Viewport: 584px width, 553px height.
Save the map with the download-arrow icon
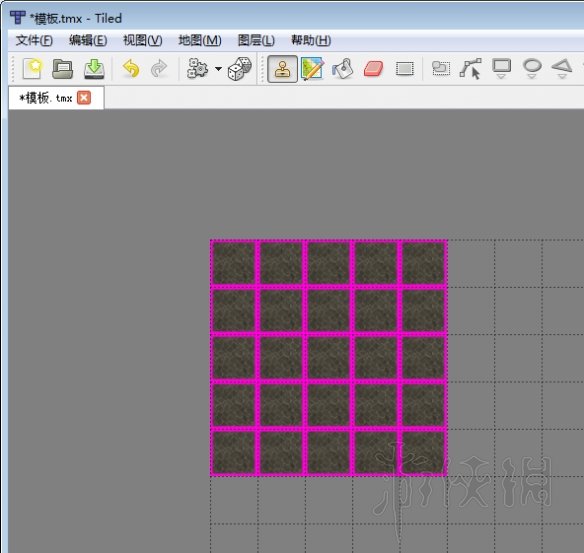[94, 69]
